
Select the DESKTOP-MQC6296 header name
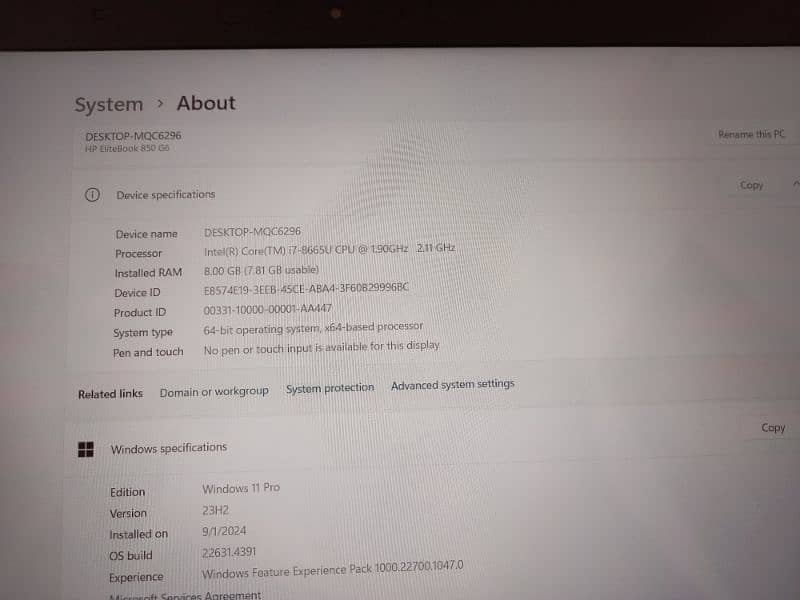[133, 136]
